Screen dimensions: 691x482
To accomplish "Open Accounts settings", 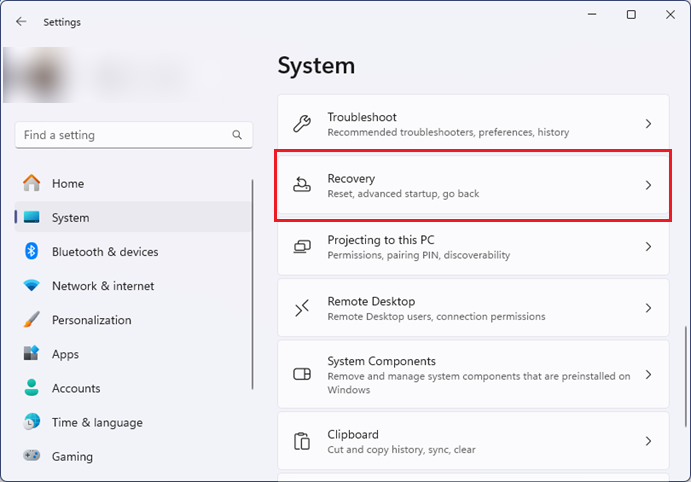I will [x=134, y=388].
